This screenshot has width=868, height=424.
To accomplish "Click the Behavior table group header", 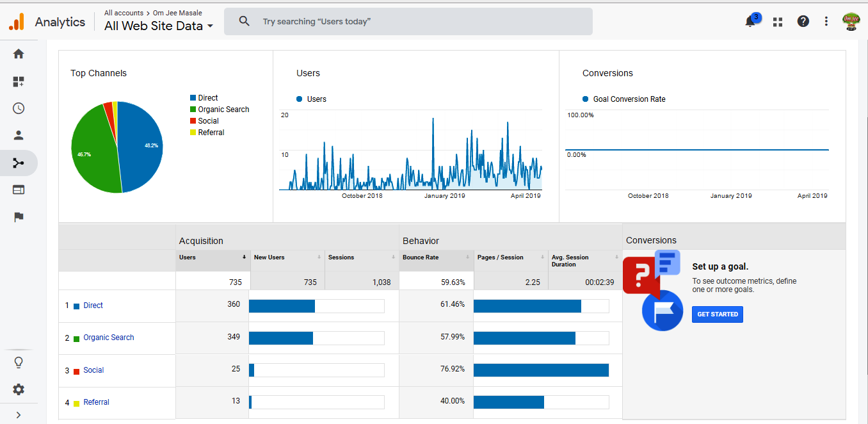I will (421, 241).
